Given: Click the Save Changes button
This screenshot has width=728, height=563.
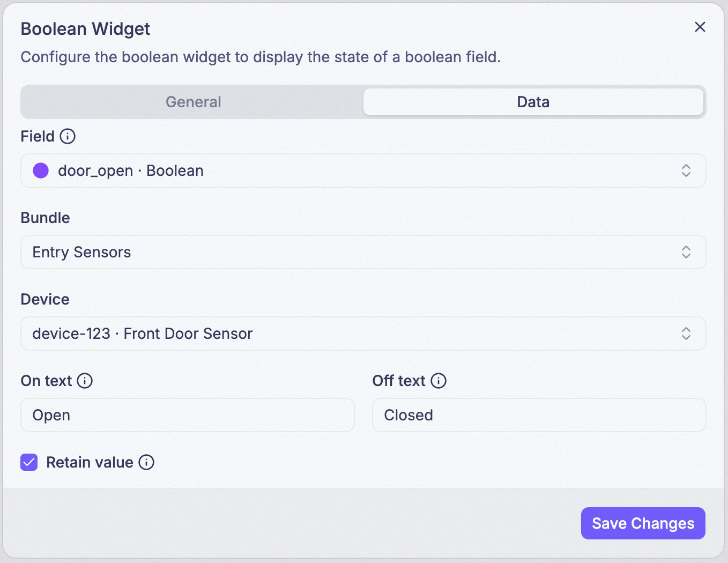Looking at the screenshot, I should click(643, 523).
